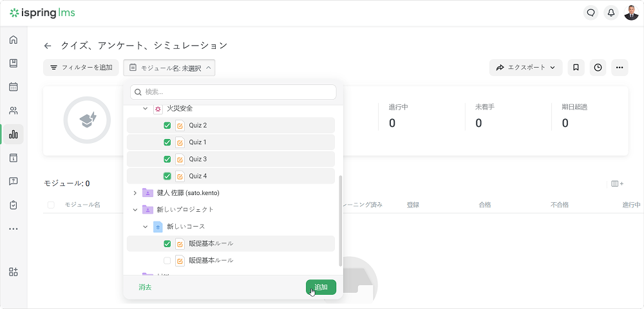Image resolution: width=644 pixels, height=309 pixels.
Task: Click the dropdown list scrollbar
Action: tap(340, 220)
